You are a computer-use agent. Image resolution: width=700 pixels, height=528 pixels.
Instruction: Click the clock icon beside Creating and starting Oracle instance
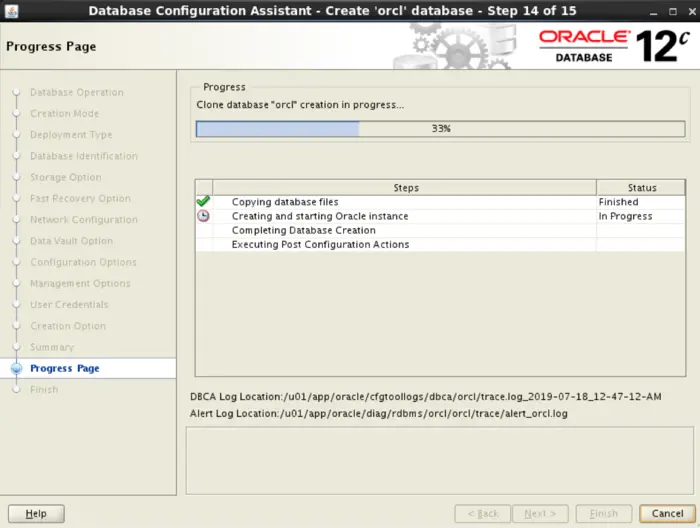[x=203, y=216]
